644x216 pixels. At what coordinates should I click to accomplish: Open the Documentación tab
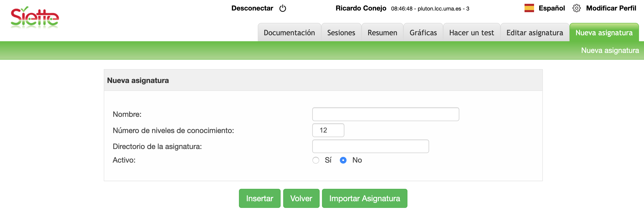pyautogui.click(x=289, y=33)
